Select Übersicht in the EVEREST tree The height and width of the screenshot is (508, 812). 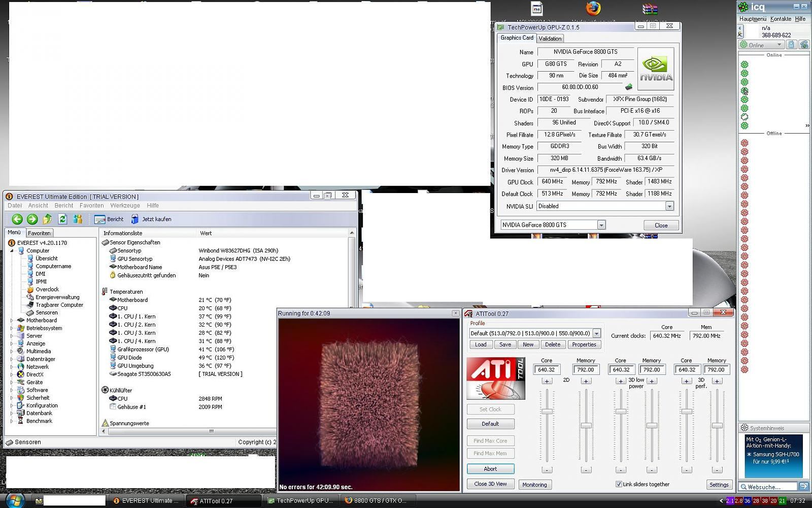click(x=47, y=258)
